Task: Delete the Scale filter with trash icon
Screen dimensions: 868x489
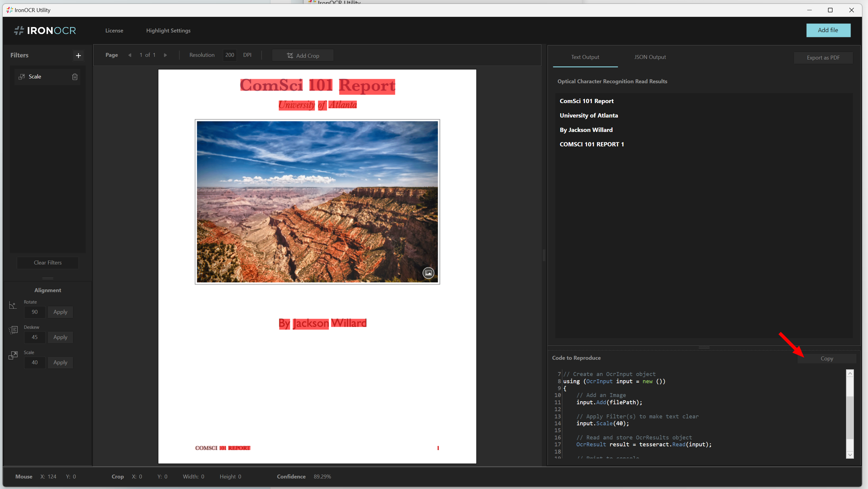Action: click(x=75, y=77)
